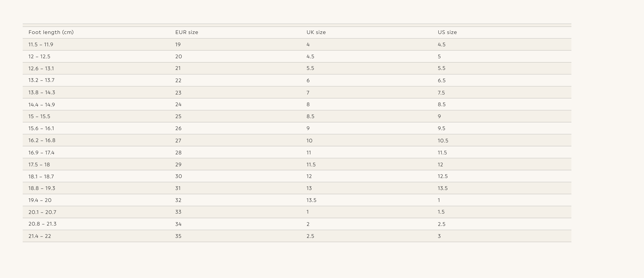This screenshot has height=278, width=644.
Task: Select EUR size 33 cell
Action: point(178,212)
